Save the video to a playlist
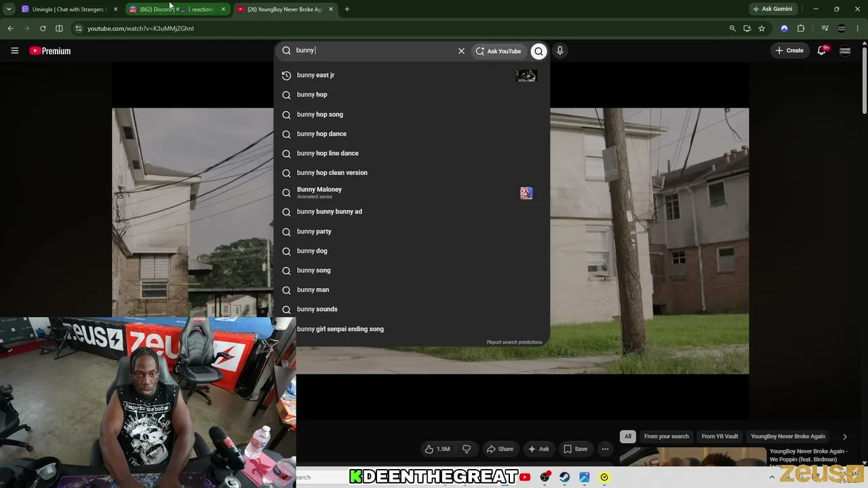 pos(576,449)
